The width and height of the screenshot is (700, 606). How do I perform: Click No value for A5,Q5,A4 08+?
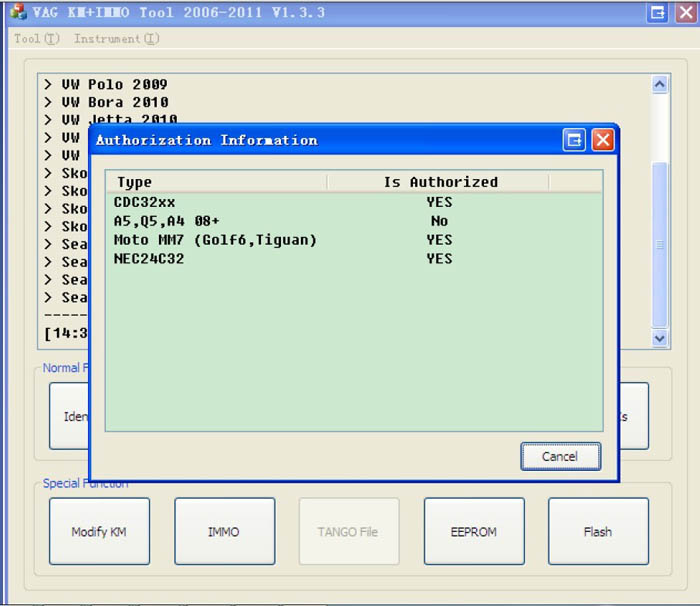pos(439,221)
